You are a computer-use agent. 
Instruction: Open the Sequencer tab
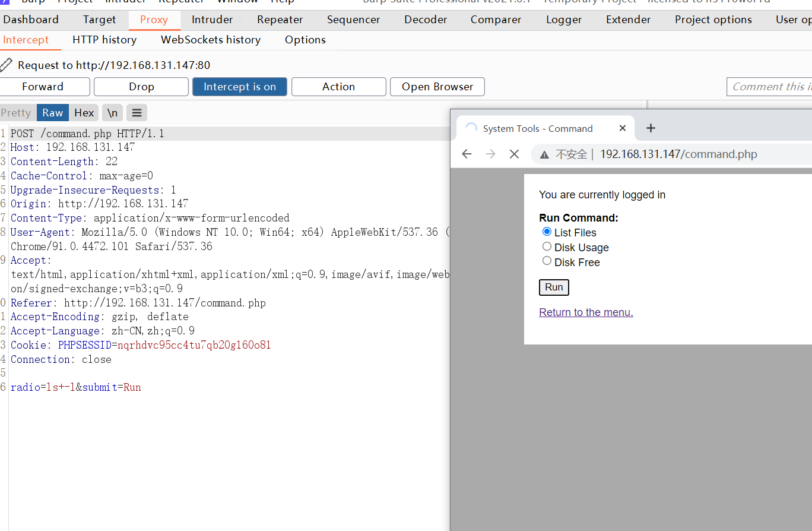pyautogui.click(x=353, y=20)
